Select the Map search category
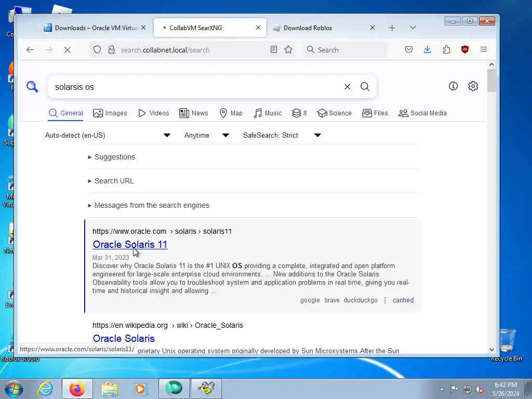The width and height of the screenshot is (532, 399). [231, 113]
